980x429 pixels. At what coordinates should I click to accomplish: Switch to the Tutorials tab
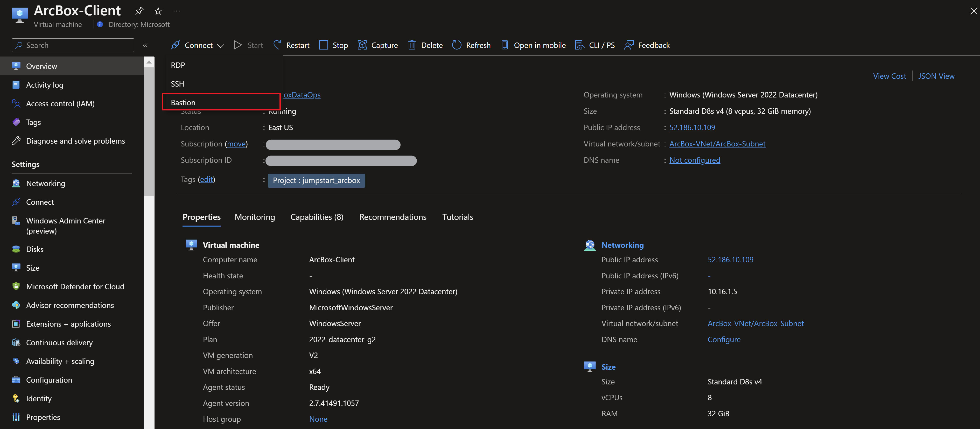pos(458,217)
